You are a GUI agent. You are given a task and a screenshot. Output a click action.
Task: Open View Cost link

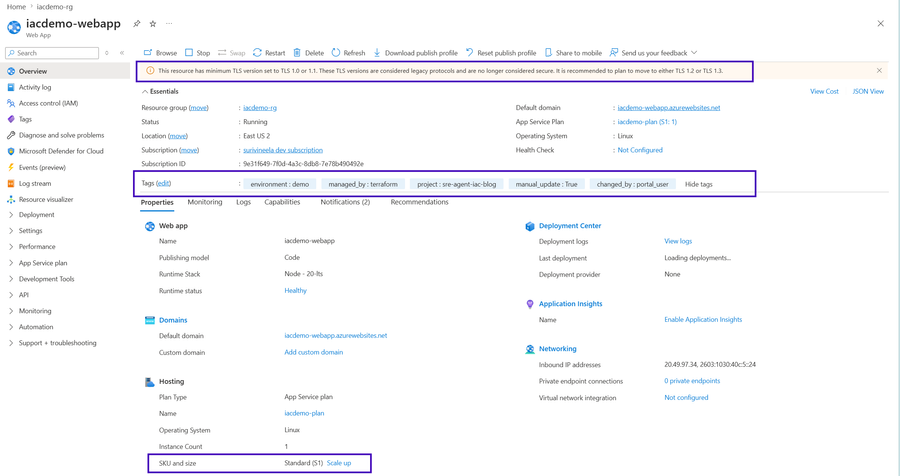tap(824, 91)
